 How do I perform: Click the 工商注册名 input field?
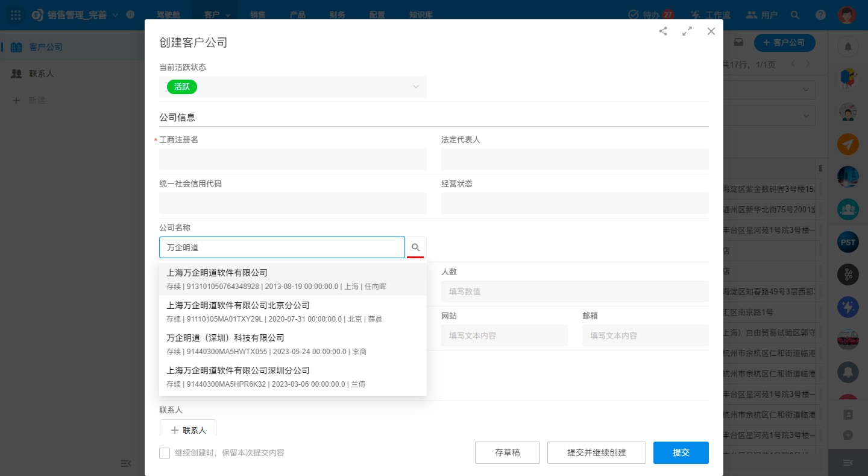tap(293, 159)
